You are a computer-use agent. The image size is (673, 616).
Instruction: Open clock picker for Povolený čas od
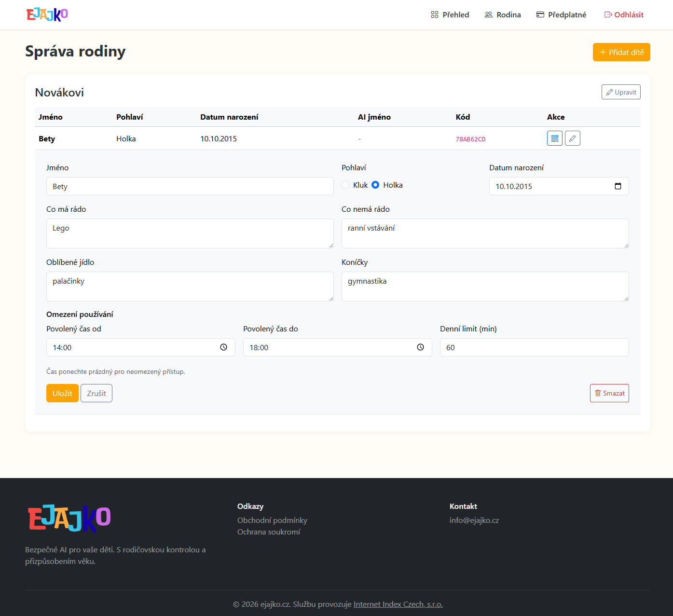coord(223,347)
